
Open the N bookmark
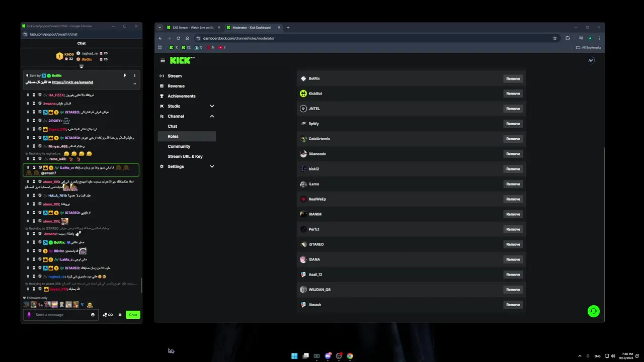point(211,47)
